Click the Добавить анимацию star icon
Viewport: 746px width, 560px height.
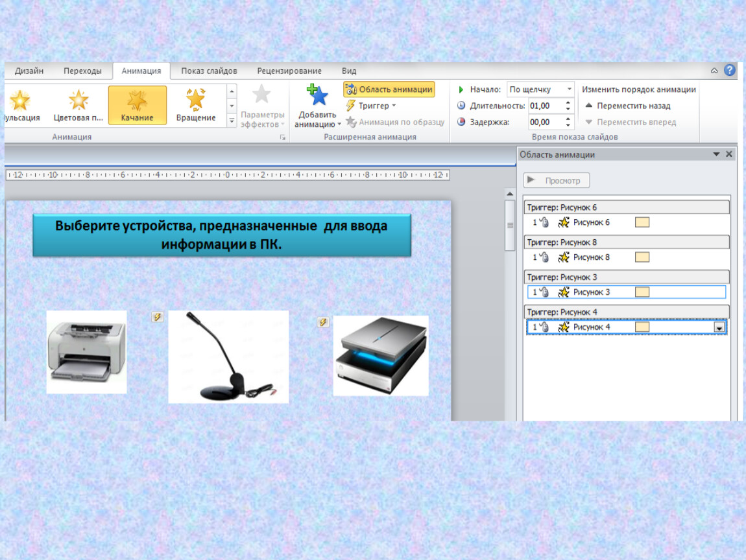point(317,96)
